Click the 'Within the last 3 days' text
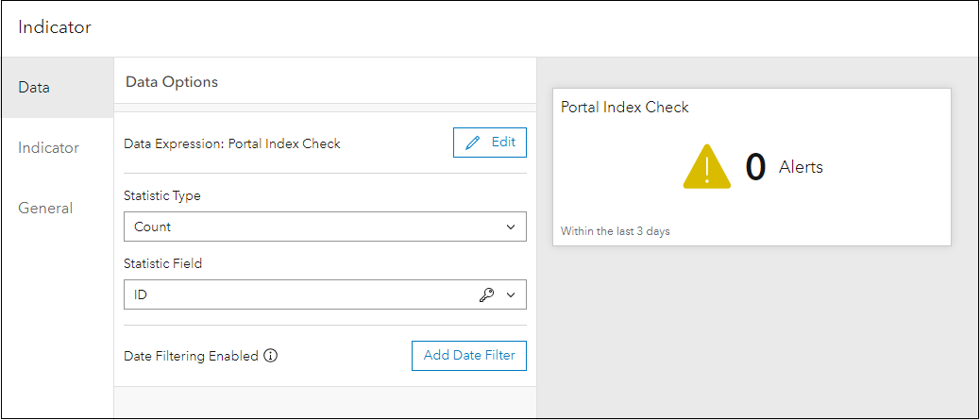Image resolution: width=980 pixels, height=420 pixels. tap(616, 231)
